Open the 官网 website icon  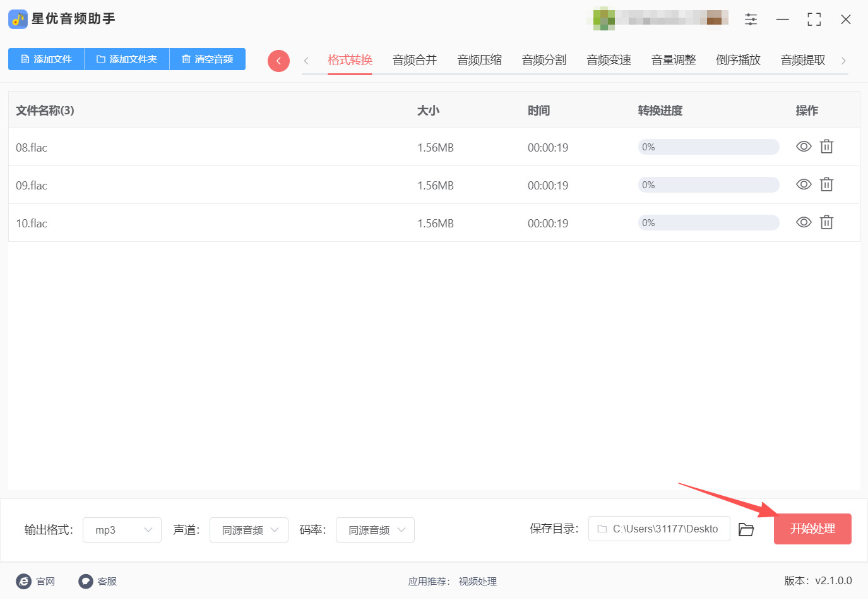24,581
